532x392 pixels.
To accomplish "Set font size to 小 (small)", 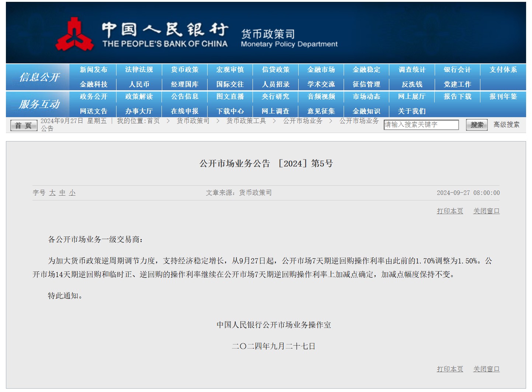I will pyautogui.click(x=72, y=193).
